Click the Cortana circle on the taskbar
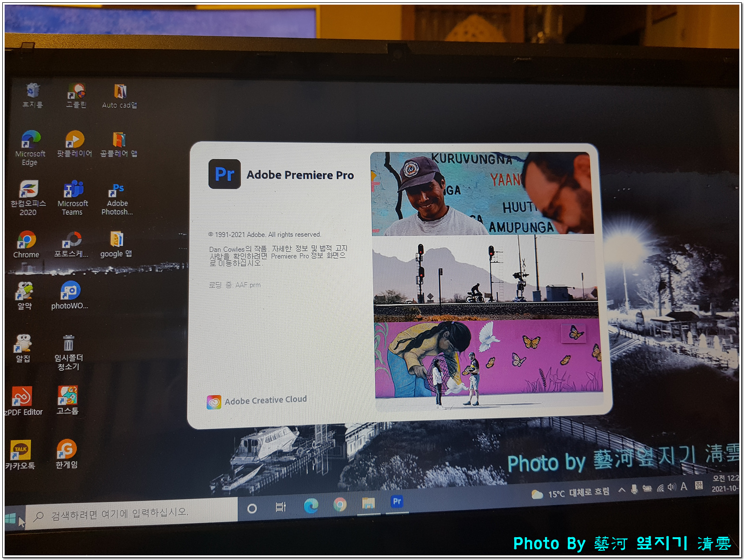Viewport: 744px width, 560px height. (252, 508)
